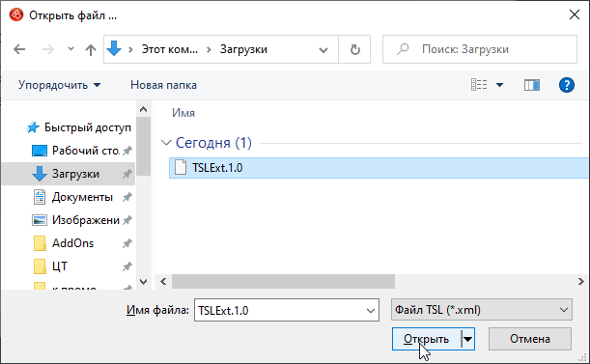Open Документы in the navigation pane
Viewport: 590px width, 364px height.
[82, 197]
